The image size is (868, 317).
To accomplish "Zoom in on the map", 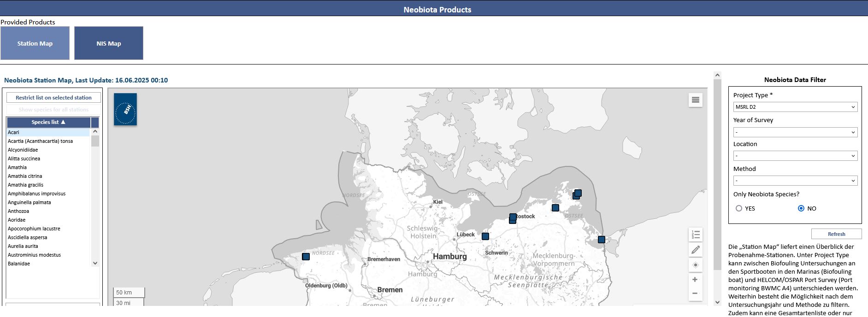I will coord(695,280).
